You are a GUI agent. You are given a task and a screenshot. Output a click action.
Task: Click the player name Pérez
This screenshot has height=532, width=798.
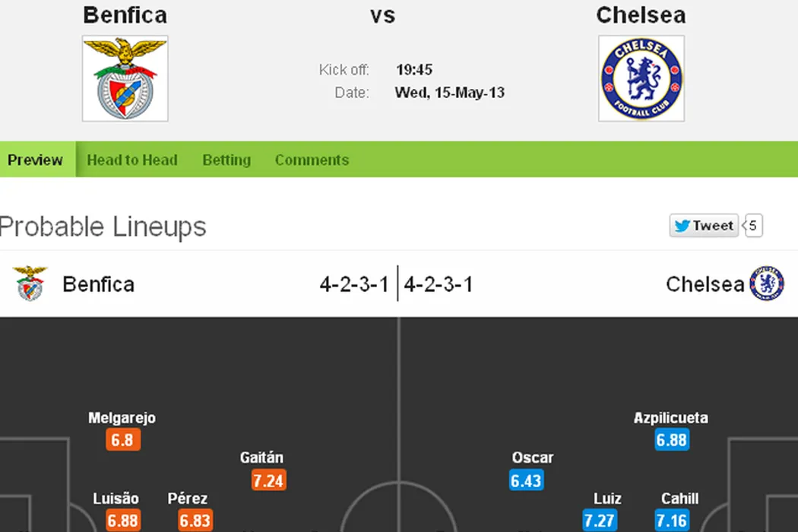[188, 499]
